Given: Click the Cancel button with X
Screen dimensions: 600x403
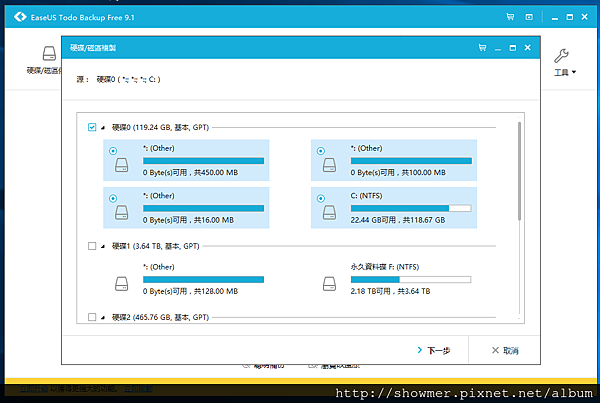Looking at the screenshot, I should pos(505,350).
